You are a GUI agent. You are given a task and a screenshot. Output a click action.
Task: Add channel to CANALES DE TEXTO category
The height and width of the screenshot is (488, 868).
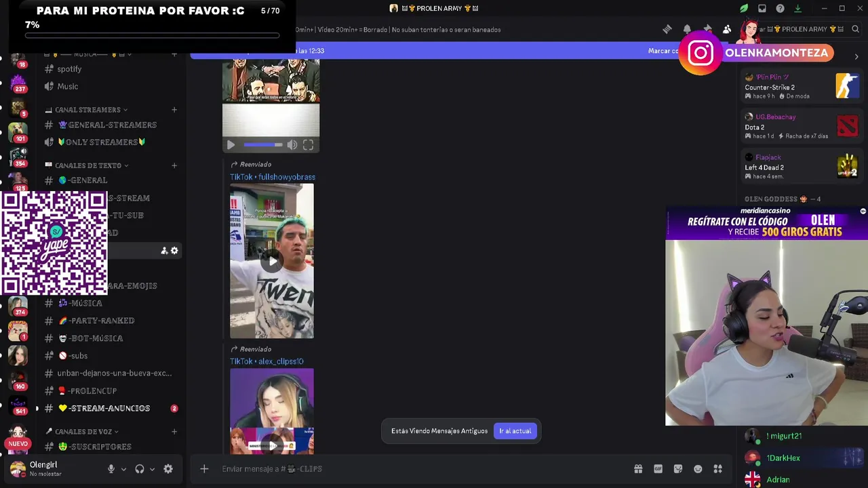[x=174, y=165]
